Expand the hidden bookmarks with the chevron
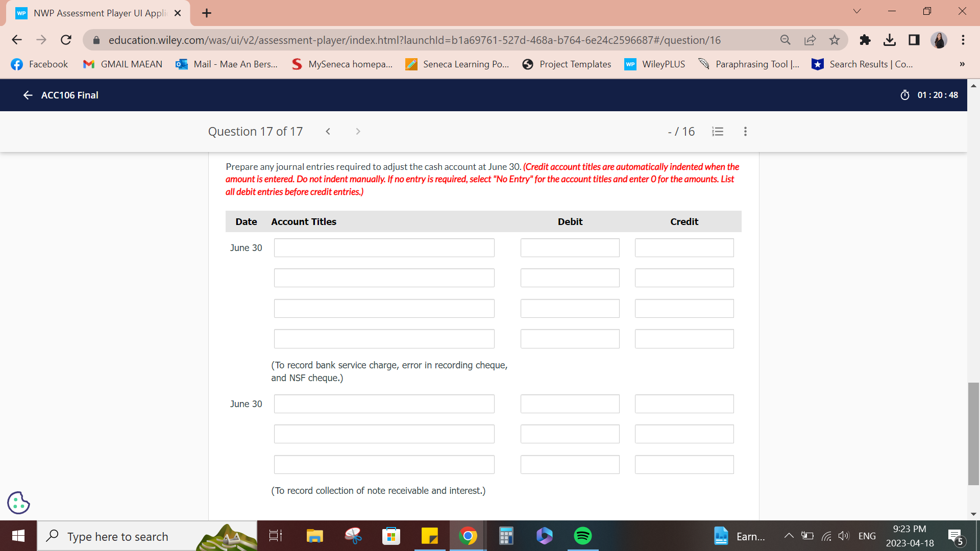The image size is (980, 551). click(x=962, y=64)
